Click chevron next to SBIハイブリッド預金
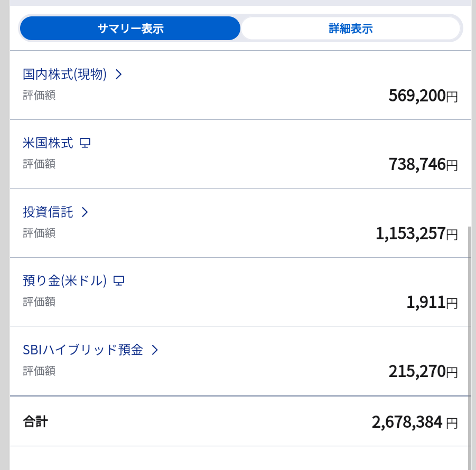476x470 pixels. (x=155, y=350)
